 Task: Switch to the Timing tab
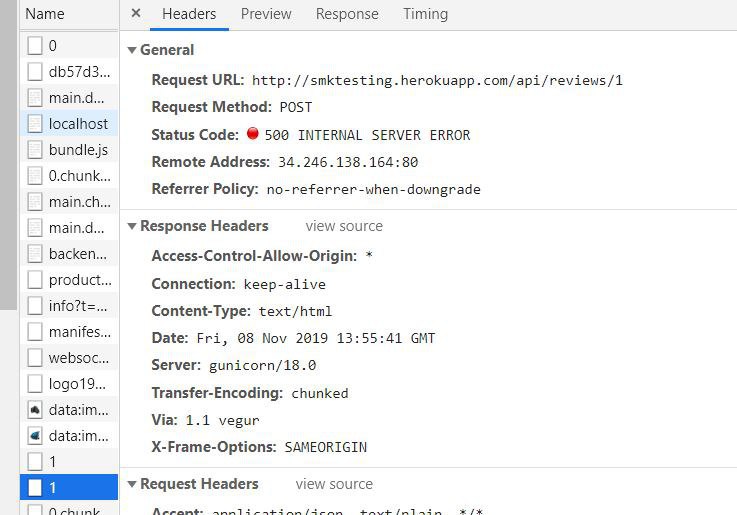point(425,14)
